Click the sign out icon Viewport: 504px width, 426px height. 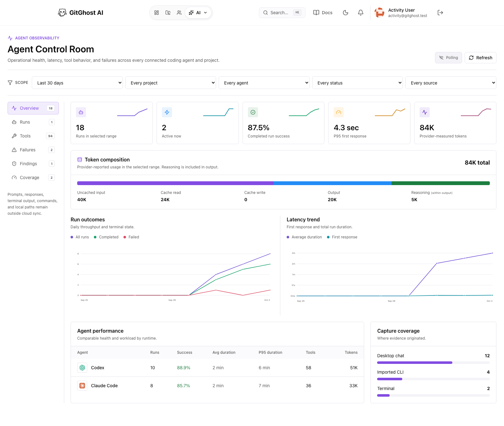click(x=440, y=13)
